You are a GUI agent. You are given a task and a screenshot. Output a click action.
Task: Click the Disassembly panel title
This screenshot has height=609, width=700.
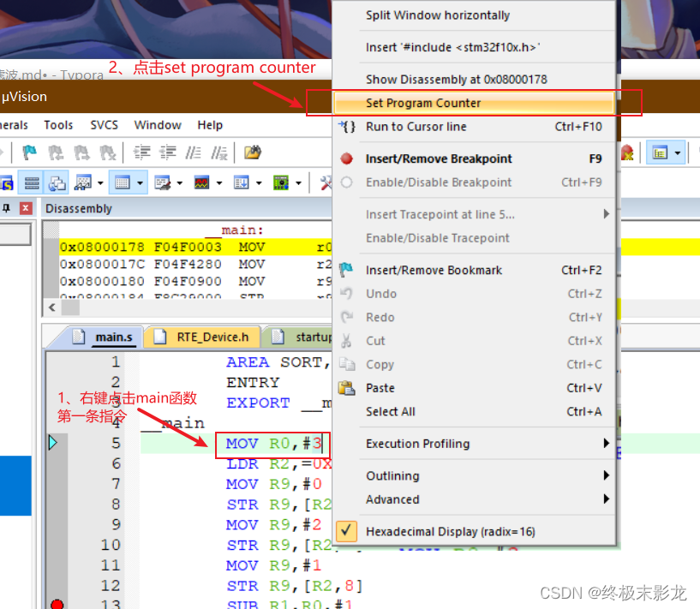pyautogui.click(x=79, y=209)
